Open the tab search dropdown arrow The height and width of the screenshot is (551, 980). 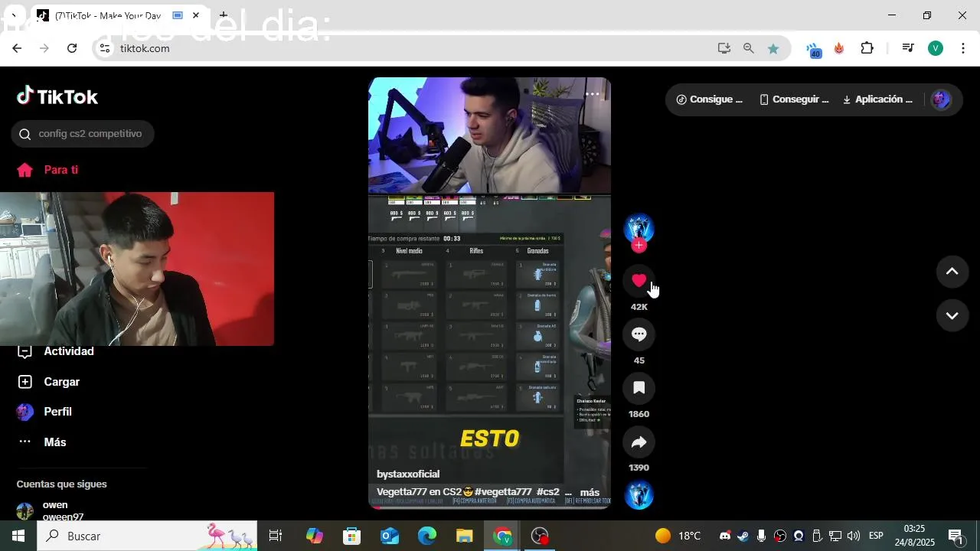tap(13, 15)
